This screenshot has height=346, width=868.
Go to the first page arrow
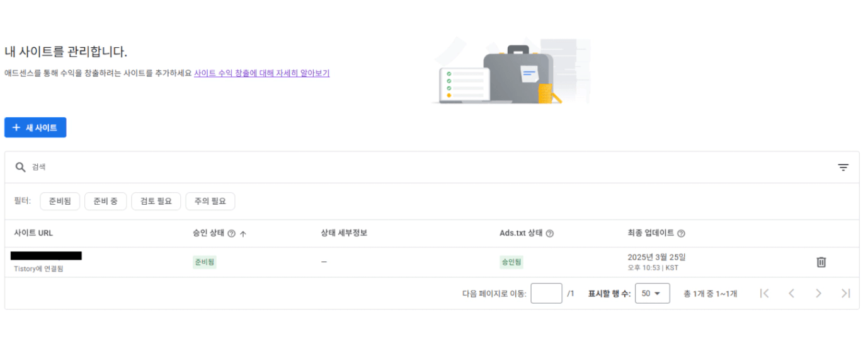764,293
